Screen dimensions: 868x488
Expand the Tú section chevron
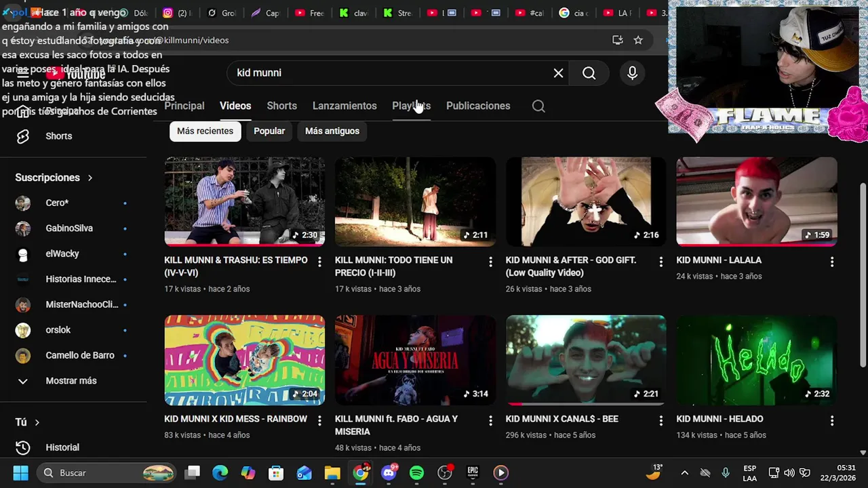point(37,422)
